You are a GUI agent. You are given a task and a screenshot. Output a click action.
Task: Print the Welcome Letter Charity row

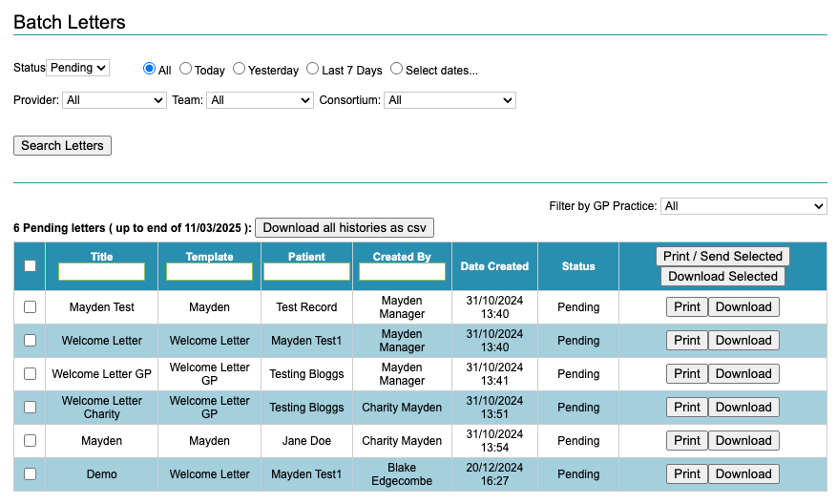click(686, 408)
